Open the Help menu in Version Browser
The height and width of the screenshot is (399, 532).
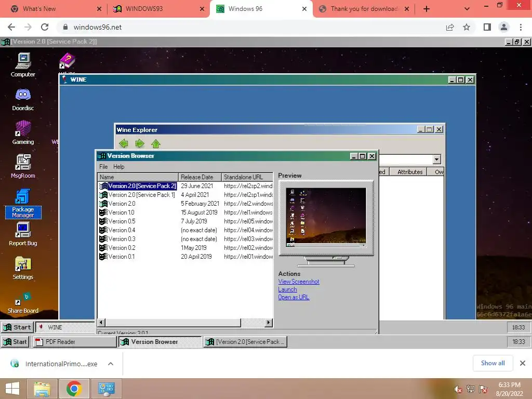coord(119,167)
